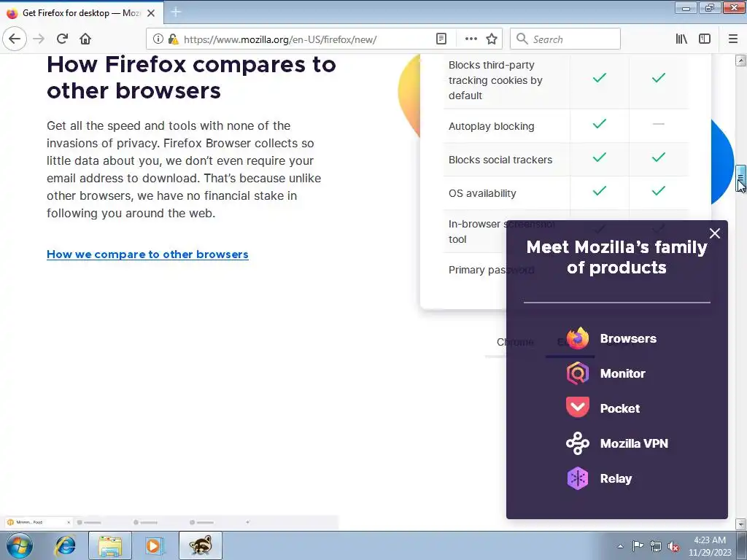
Task: Close the 'Get Firefox for desktop' tab
Action: pyautogui.click(x=151, y=13)
